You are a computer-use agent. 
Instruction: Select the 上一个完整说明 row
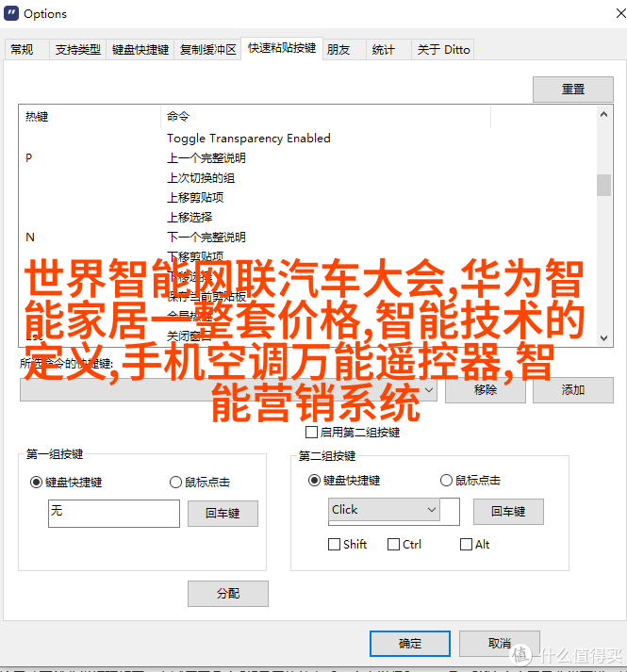307,158
